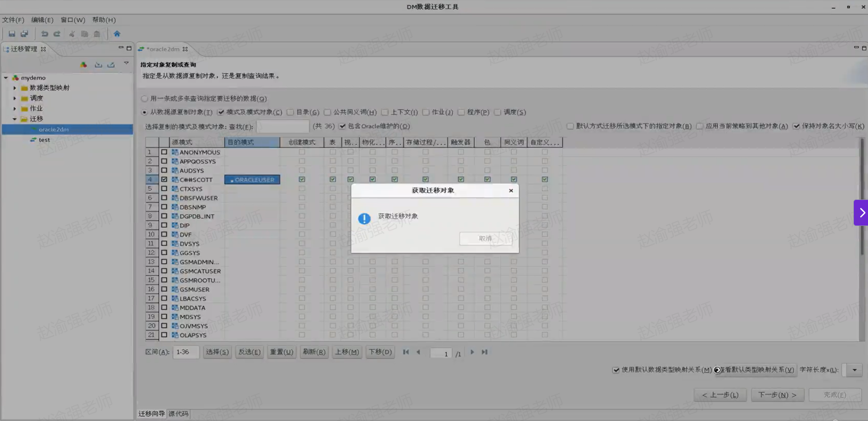Screen dimensions: 868x421
Task: Uncheck the C##SCOTT row checkbox
Action: (x=164, y=180)
